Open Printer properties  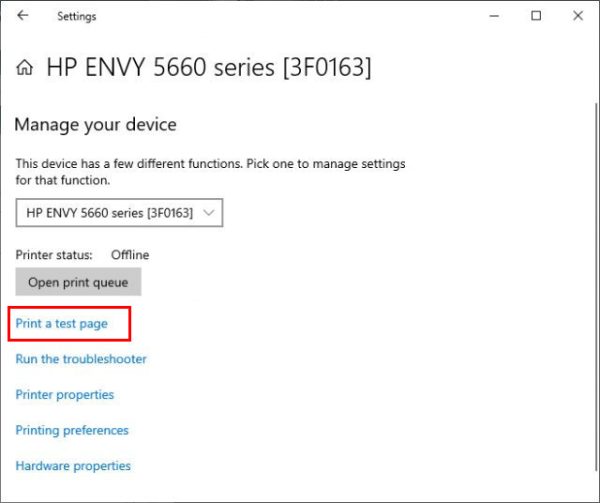65,395
